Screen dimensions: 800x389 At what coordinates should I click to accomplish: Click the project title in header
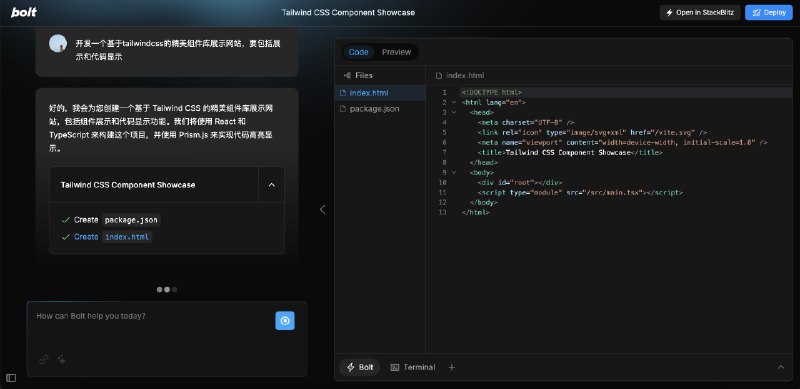pos(348,12)
